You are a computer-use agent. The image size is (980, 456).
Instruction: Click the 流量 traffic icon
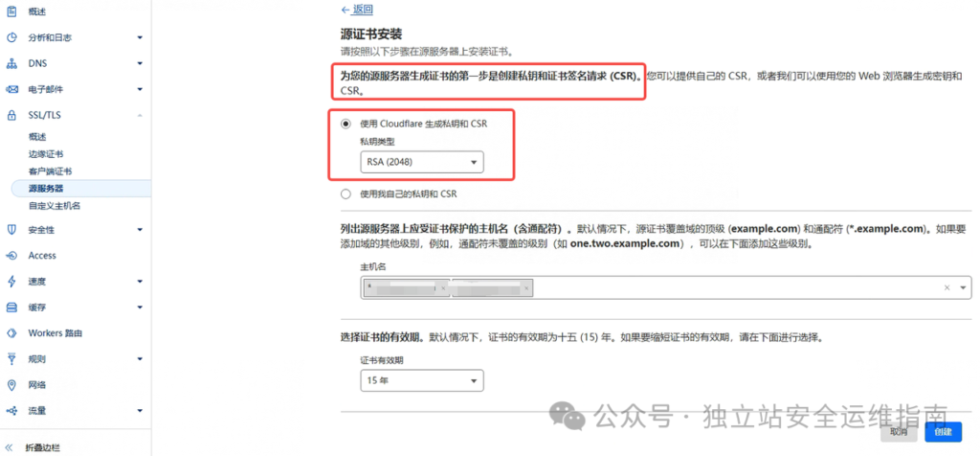click(x=11, y=411)
